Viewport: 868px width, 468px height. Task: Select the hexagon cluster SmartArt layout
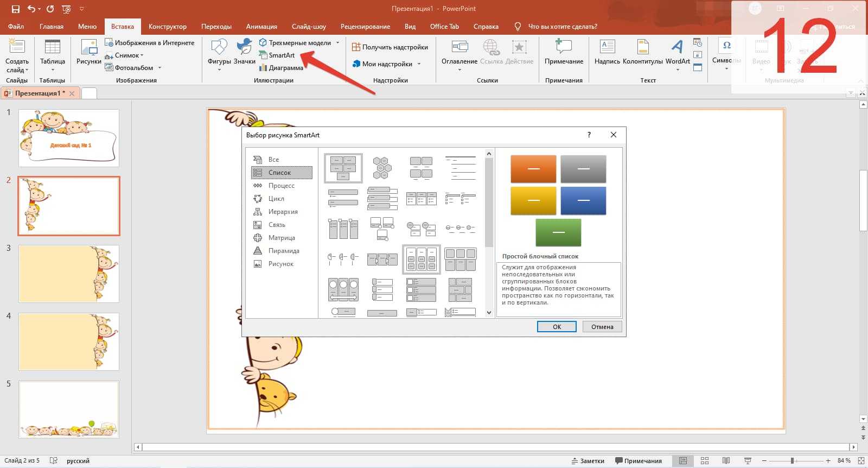click(x=382, y=168)
